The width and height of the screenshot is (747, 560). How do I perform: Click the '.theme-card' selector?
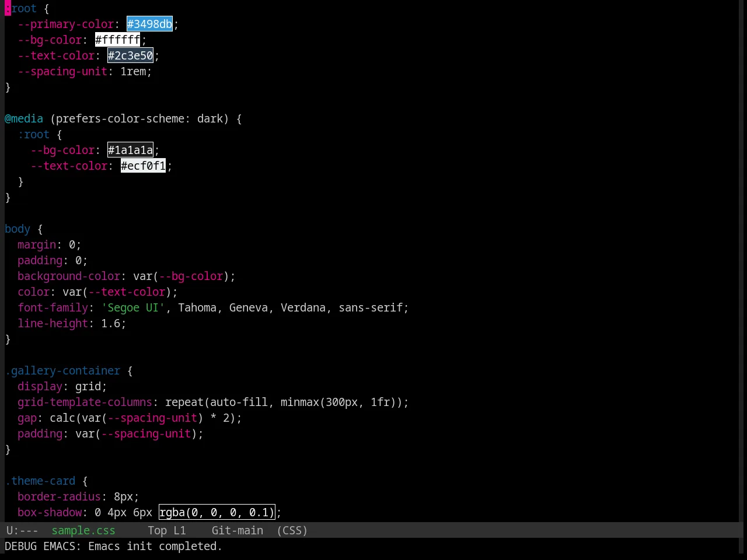coord(40,481)
